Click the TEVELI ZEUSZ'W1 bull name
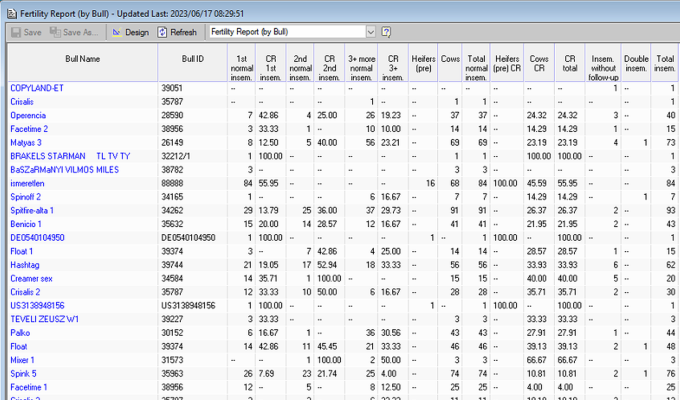This screenshot has width=680, height=400. 43,318
